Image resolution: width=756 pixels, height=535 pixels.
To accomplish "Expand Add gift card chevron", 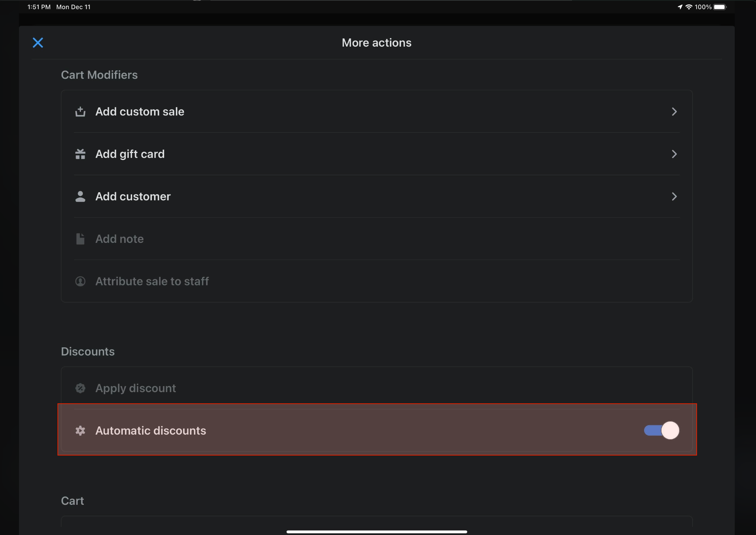I will pyautogui.click(x=674, y=154).
